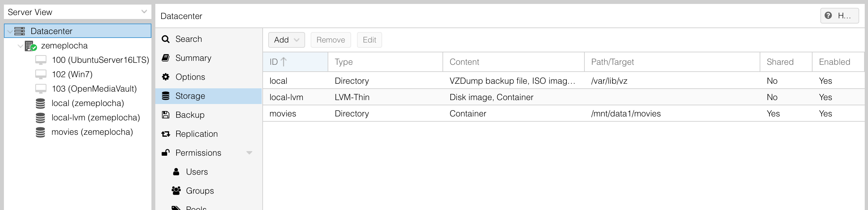The image size is (868, 210).
Task: Select the local-lvm storage row
Action: 564,97
